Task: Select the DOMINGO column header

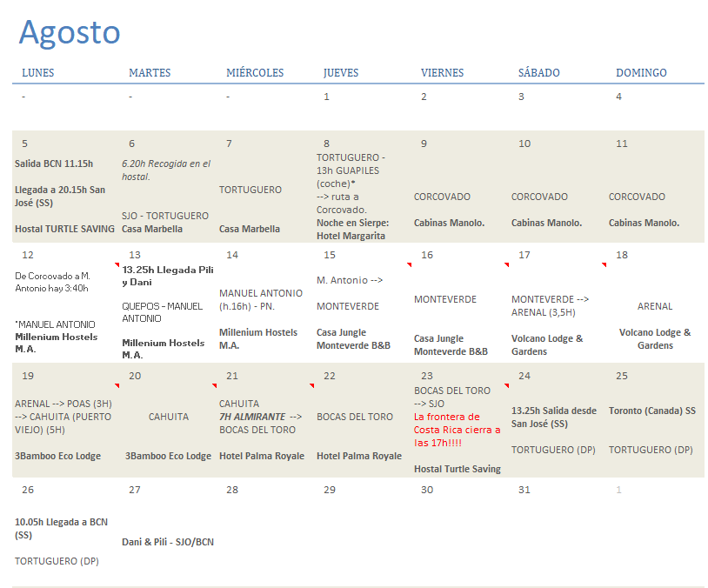Action: click(x=641, y=73)
